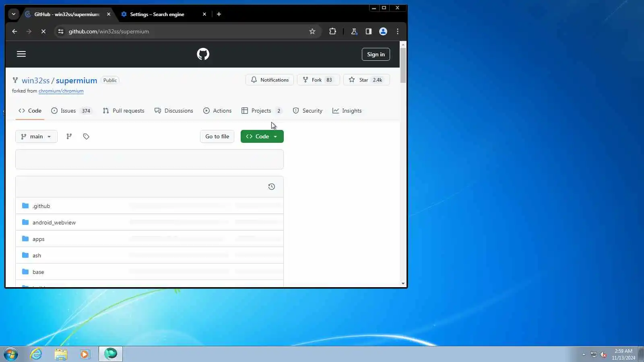This screenshot has height=362, width=644.
Task: Open the Issues tab with 374
Action: (x=72, y=111)
